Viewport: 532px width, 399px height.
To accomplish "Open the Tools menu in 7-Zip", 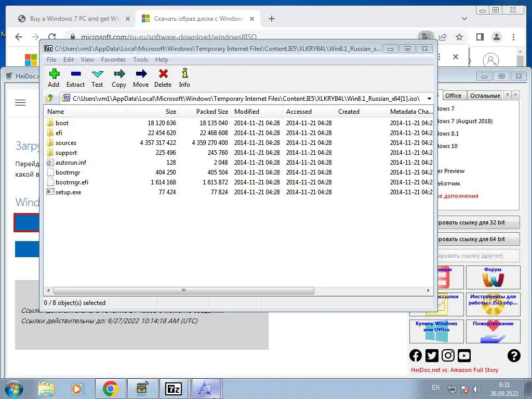I will [140, 60].
